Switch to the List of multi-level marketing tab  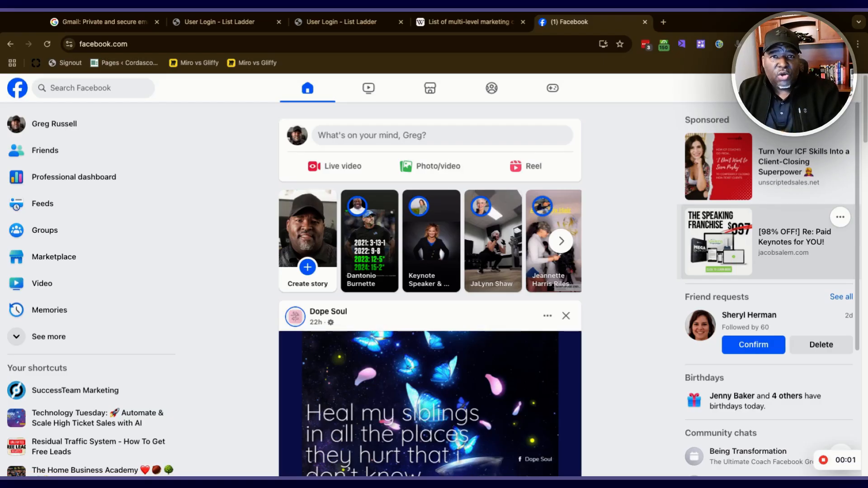[x=470, y=22]
